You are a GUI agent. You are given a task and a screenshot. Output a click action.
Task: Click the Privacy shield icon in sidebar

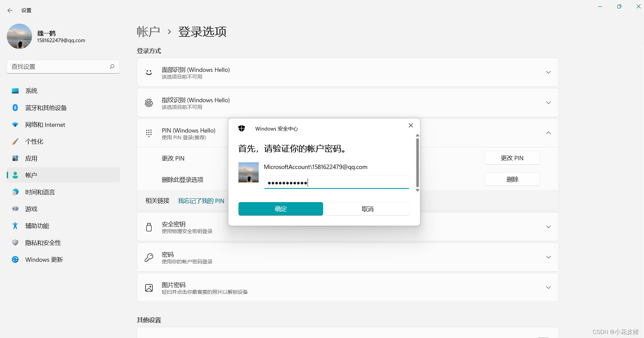point(15,243)
